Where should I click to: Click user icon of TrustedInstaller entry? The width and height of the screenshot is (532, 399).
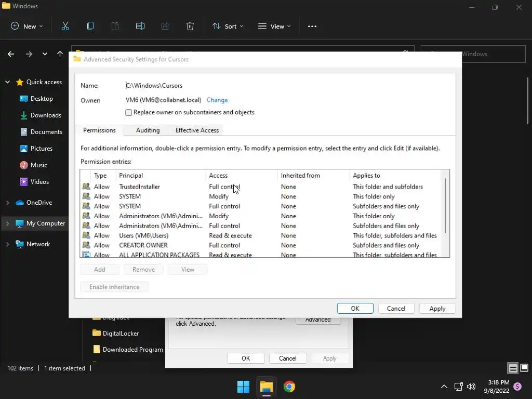[86, 187]
